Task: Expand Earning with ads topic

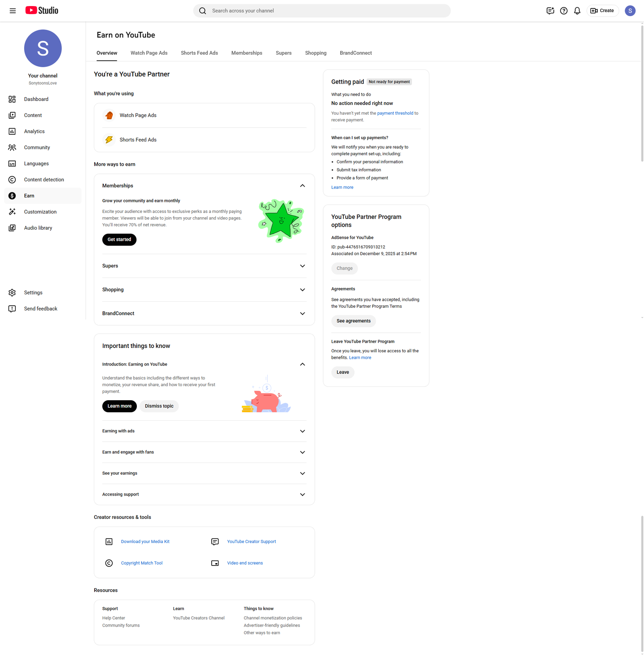Action: click(302, 431)
